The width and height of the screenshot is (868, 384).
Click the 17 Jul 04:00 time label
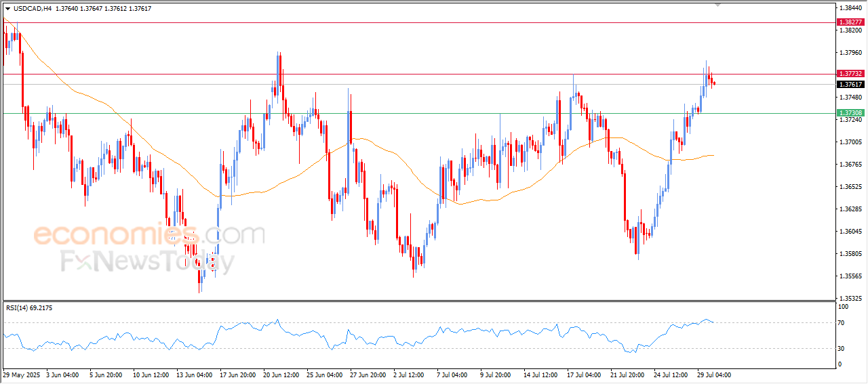coord(583,375)
